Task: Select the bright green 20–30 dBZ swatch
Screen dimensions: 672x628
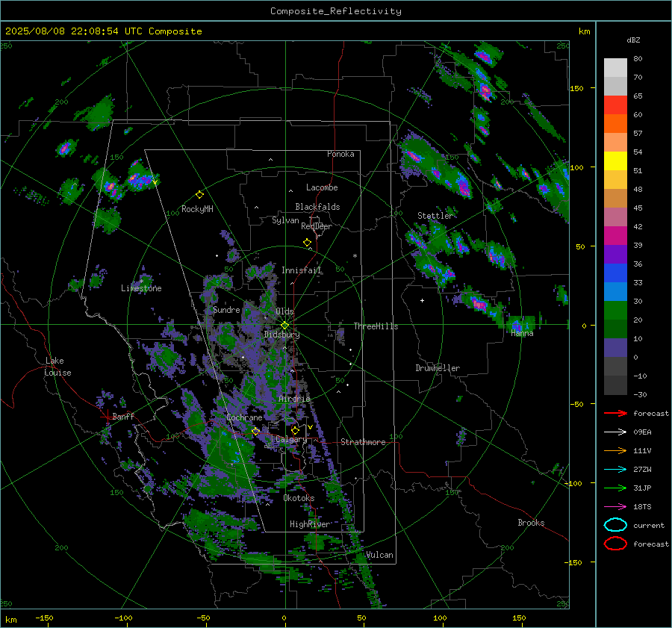Action: point(615,311)
